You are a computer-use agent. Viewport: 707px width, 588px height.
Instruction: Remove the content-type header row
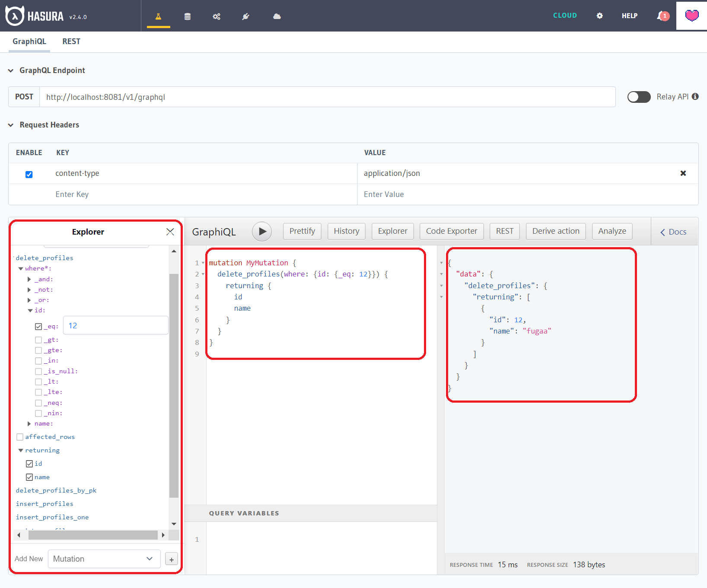[x=683, y=173]
